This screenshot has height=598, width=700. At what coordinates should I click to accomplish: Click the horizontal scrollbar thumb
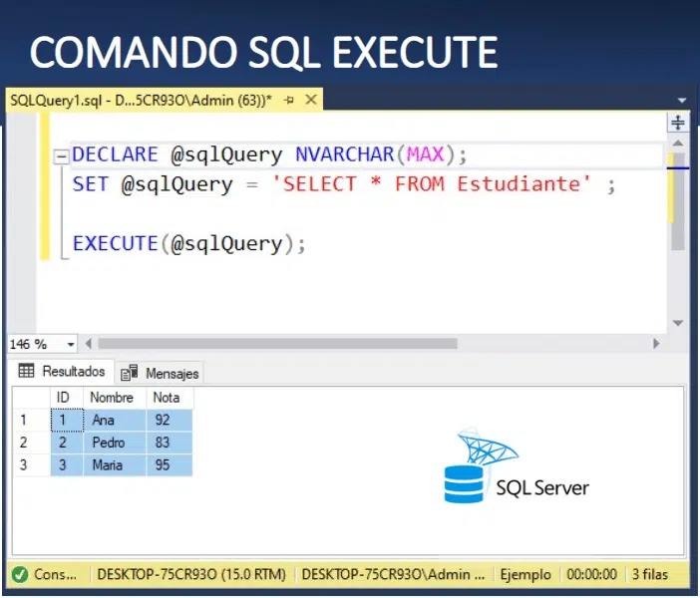tap(277, 343)
